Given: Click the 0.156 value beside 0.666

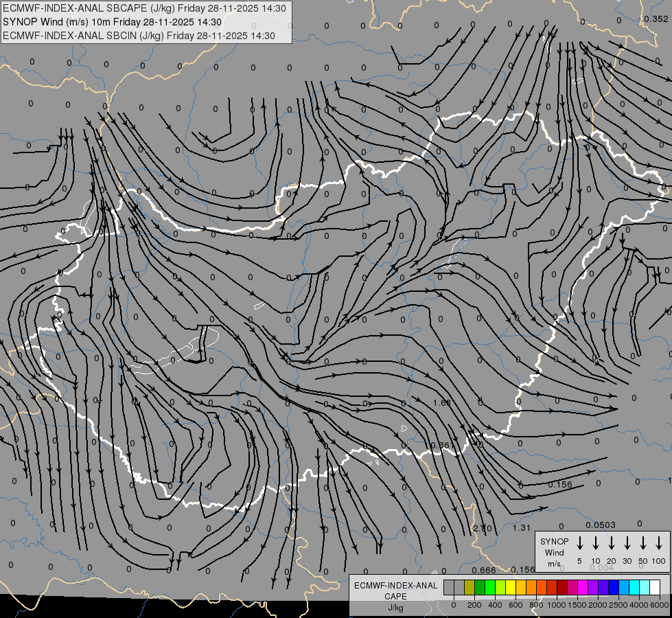Looking at the screenshot, I should 523,569.
